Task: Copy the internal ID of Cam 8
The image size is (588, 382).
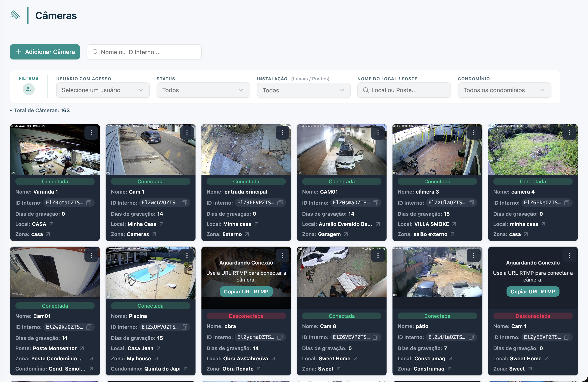Action: pyautogui.click(x=375, y=337)
